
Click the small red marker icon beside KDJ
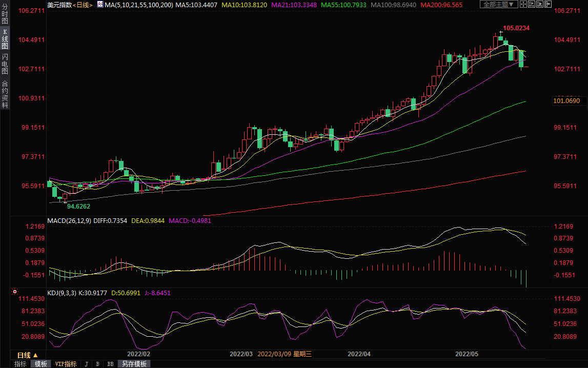pos(15,292)
